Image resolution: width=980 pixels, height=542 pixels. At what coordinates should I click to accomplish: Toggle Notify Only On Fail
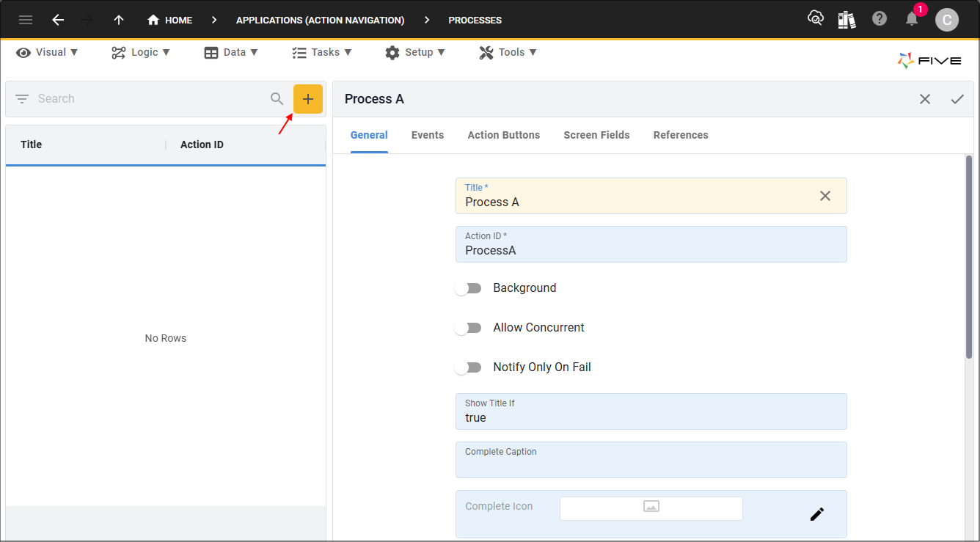(x=468, y=367)
